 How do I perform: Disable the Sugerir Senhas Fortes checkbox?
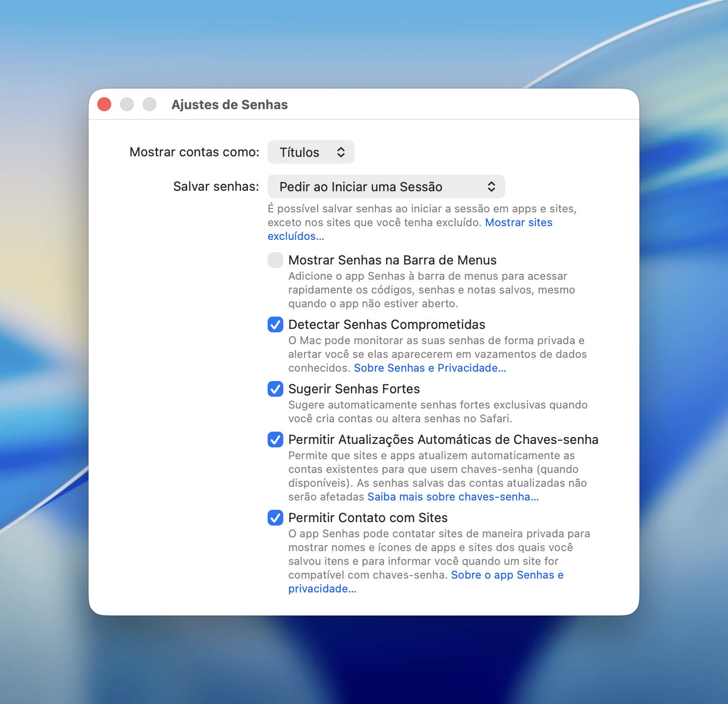(275, 389)
